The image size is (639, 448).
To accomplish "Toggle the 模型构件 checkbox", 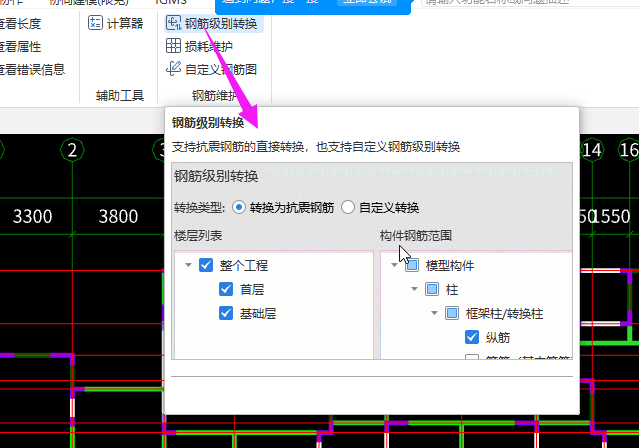I will 412,265.
